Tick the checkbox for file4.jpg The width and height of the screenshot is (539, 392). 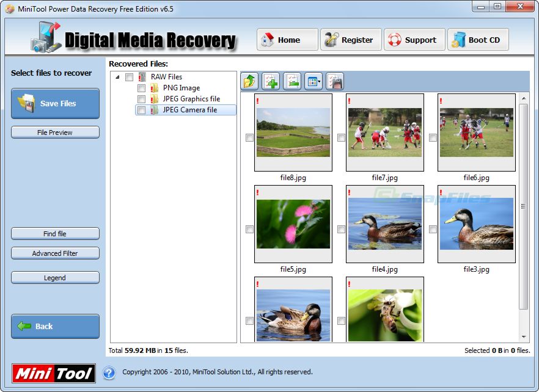tap(342, 229)
